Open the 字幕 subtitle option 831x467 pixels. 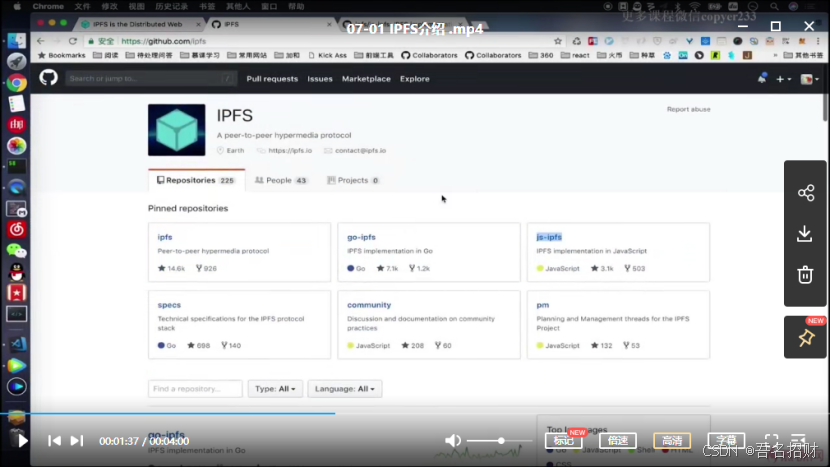pyautogui.click(x=726, y=440)
